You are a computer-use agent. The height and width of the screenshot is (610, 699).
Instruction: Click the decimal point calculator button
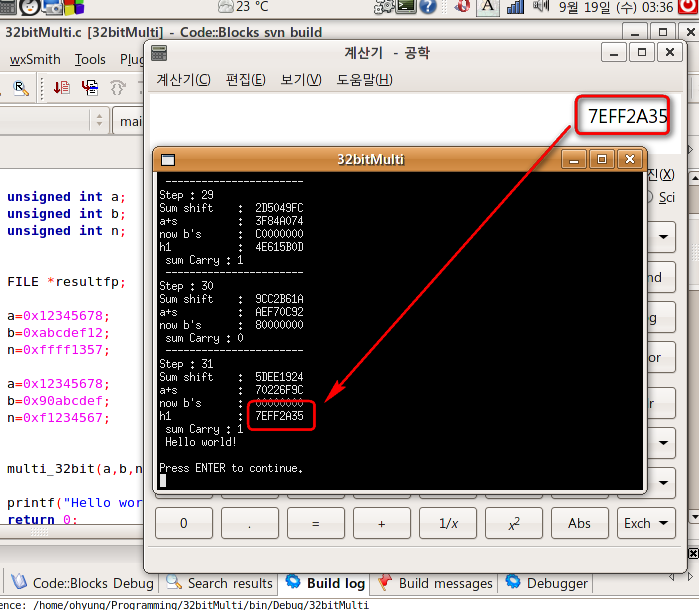250,523
